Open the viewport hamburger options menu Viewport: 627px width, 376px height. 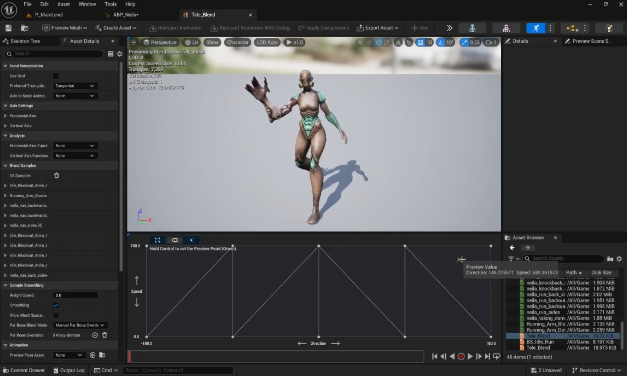[x=134, y=42]
